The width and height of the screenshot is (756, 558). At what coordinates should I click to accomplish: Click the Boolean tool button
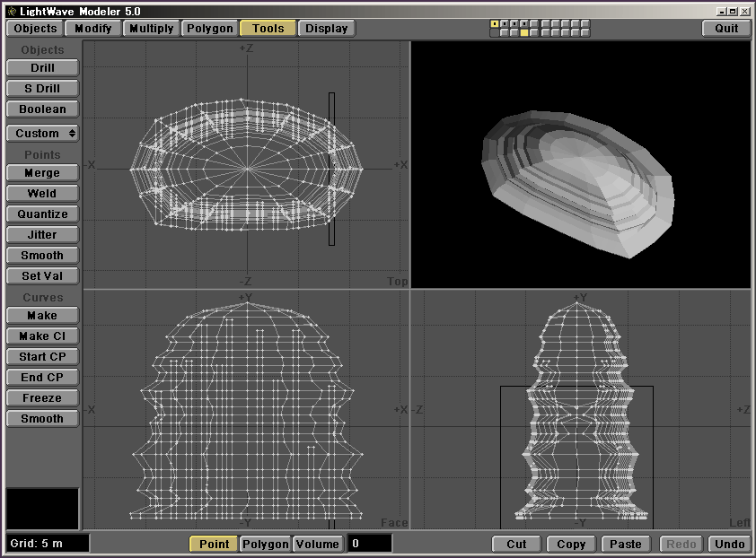(42, 109)
